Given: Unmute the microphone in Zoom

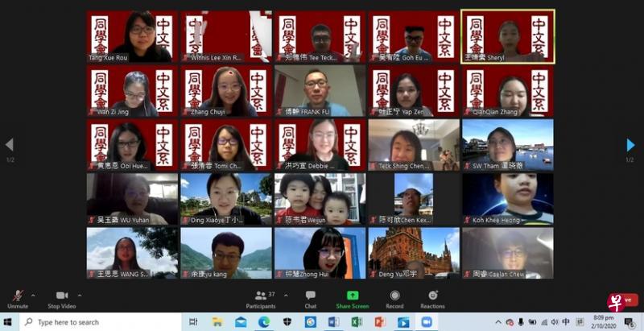Looking at the screenshot, I should 18,300.
